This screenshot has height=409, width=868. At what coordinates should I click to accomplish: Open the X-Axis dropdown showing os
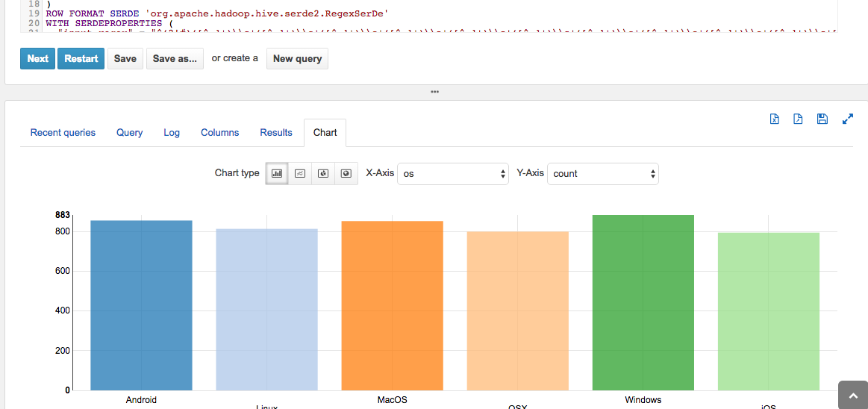pyautogui.click(x=453, y=174)
